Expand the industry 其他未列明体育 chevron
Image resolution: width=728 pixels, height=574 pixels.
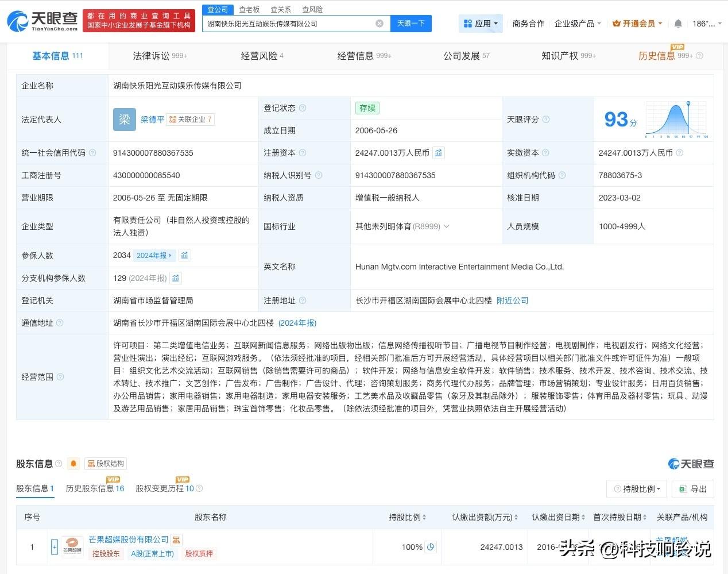tap(447, 226)
